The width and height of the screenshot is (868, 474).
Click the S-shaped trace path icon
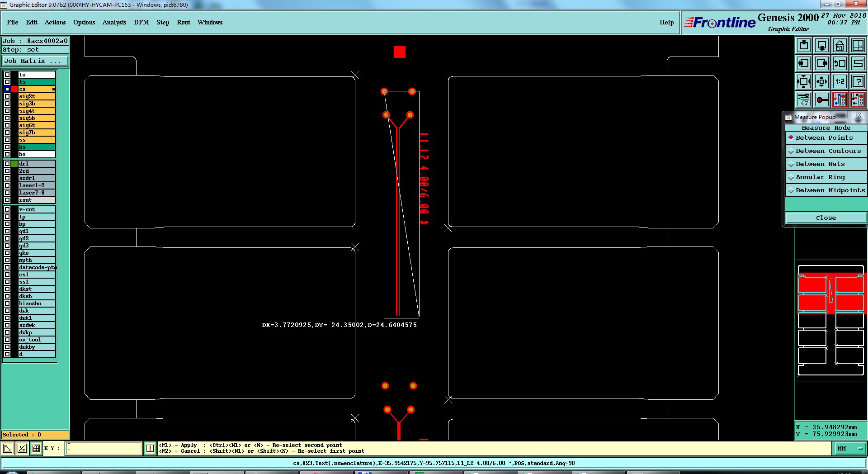(x=858, y=63)
